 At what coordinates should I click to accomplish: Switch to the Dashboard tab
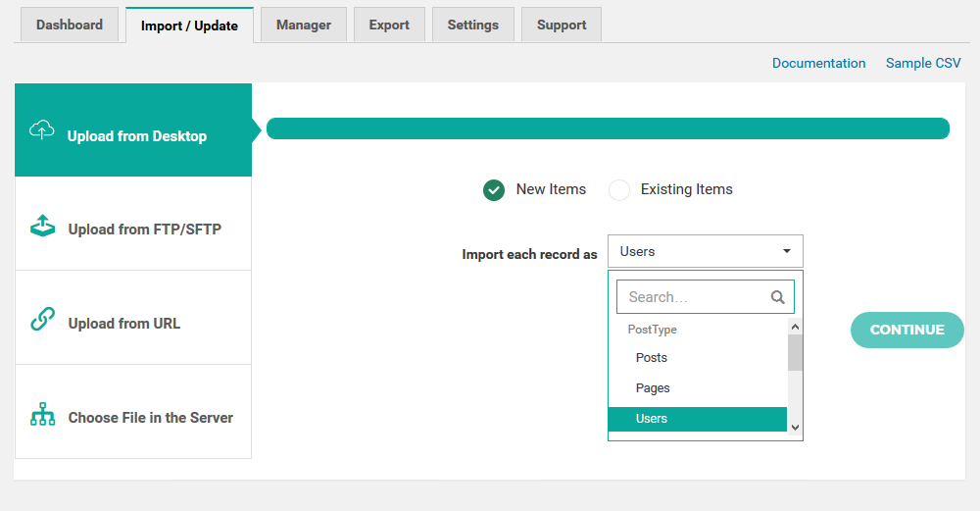tap(70, 26)
